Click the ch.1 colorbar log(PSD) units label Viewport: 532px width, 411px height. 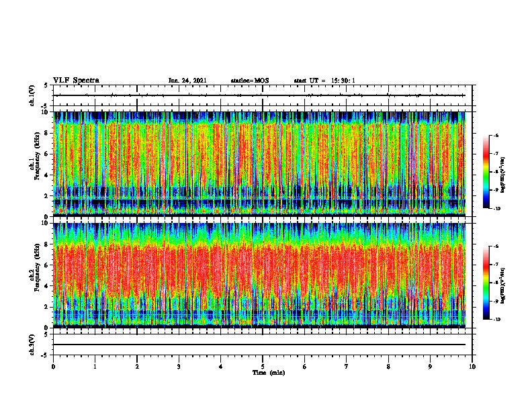(x=504, y=175)
